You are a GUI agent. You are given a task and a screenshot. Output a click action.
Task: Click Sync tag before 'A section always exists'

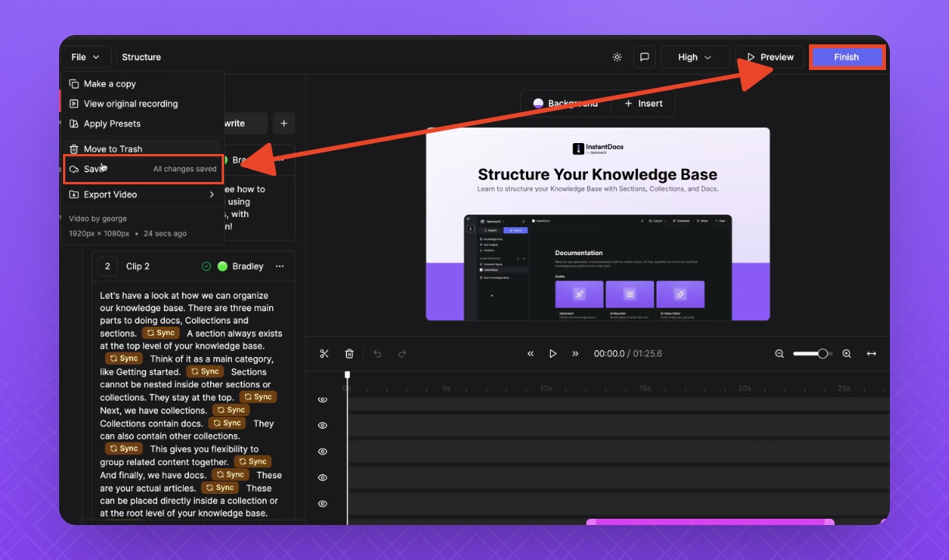click(161, 333)
